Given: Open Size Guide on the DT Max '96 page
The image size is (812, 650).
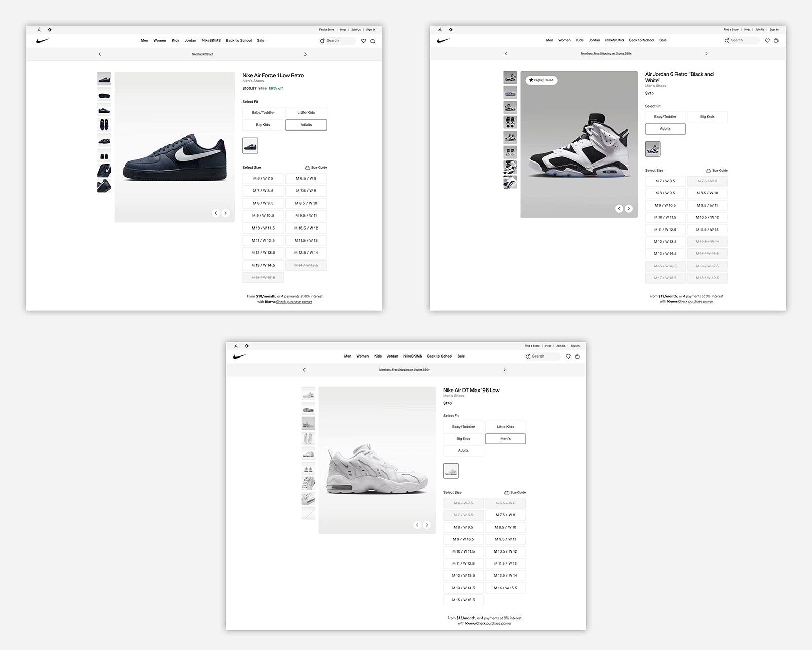Looking at the screenshot, I should [x=515, y=493].
